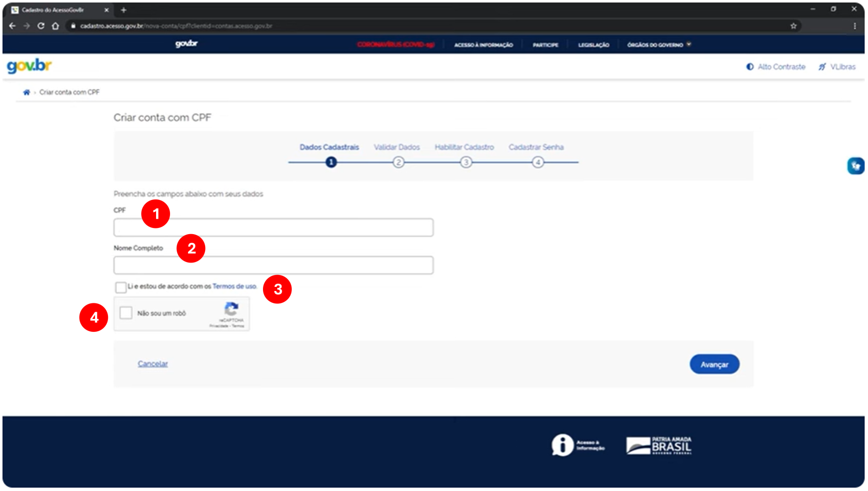Open the Legislação menu item
Image resolution: width=868 pixels, height=491 pixels.
click(593, 45)
